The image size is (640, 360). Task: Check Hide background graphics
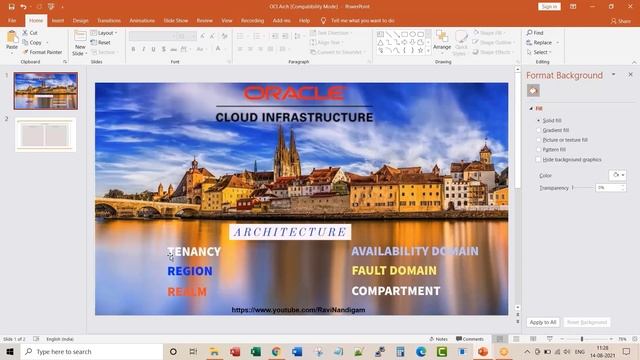pyautogui.click(x=569, y=160)
